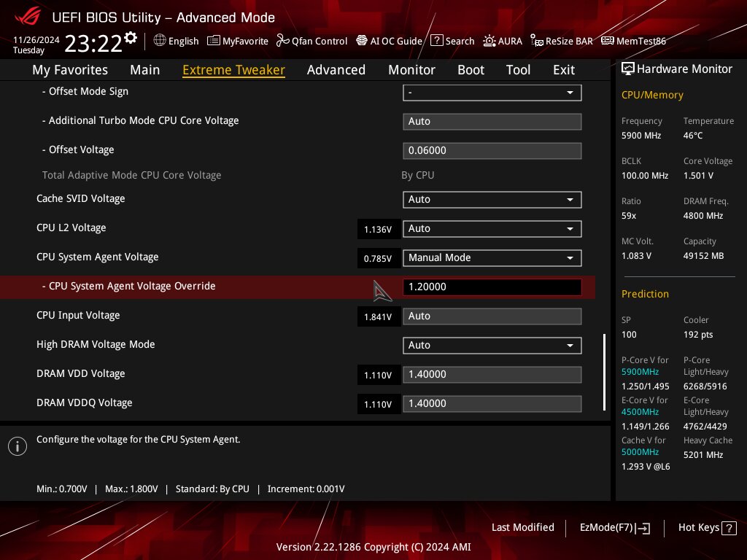This screenshot has width=747, height=560.
Task: Open MyFavorite list icon
Action: pyautogui.click(x=214, y=41)
